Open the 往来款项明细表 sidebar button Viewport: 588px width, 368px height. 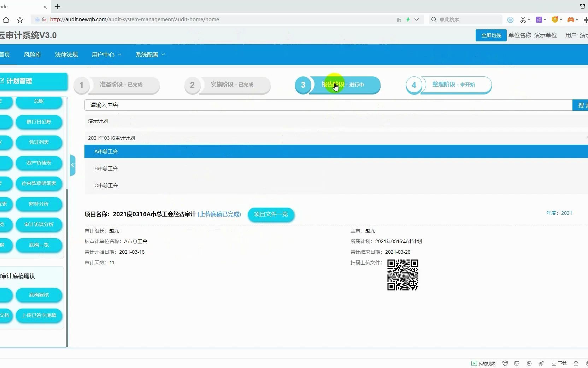point(39,183)
